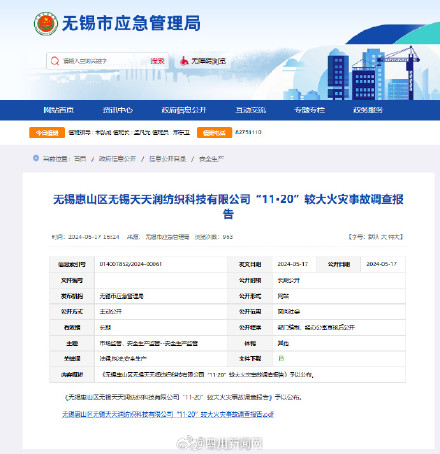Click the 无锡市应急管理局 site title in the header

(x=131, y=23)
